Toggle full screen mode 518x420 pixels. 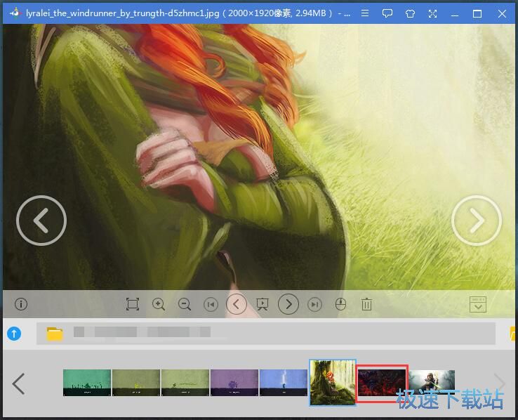(x=432, y=13)
